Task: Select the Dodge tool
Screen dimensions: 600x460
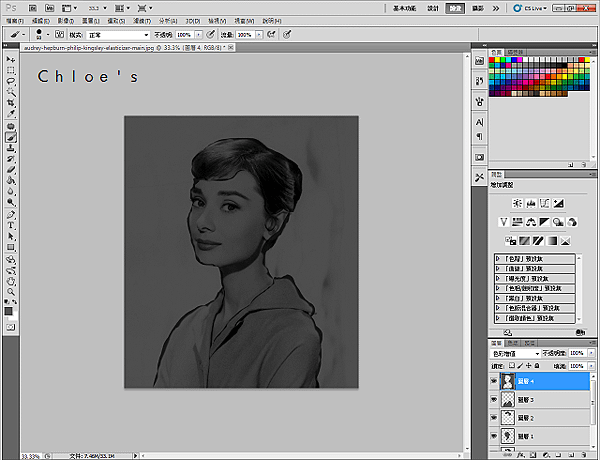Action: point(11,202)
